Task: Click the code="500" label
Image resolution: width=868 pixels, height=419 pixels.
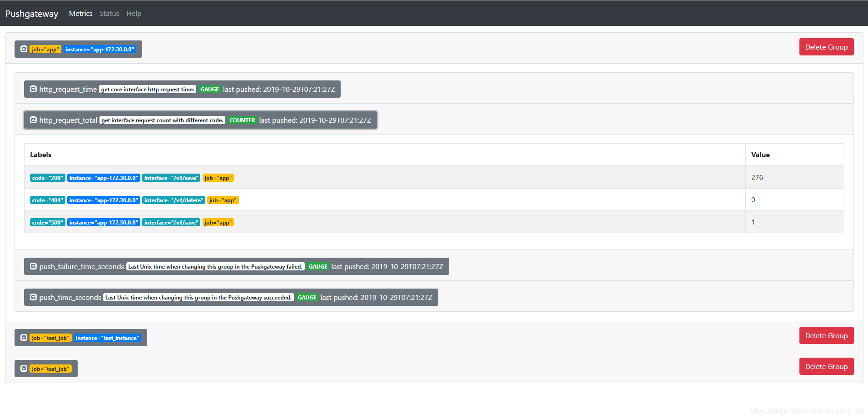Action: point(48,223)
